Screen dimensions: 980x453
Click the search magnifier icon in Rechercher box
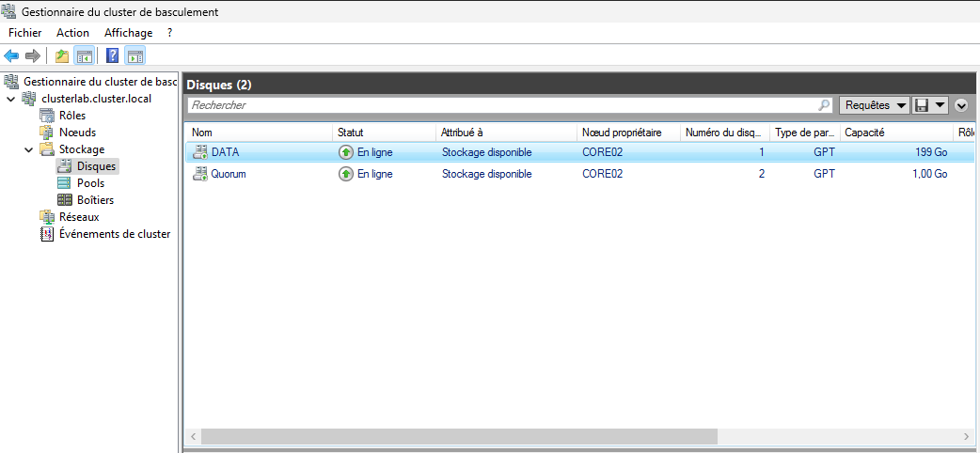825,105
